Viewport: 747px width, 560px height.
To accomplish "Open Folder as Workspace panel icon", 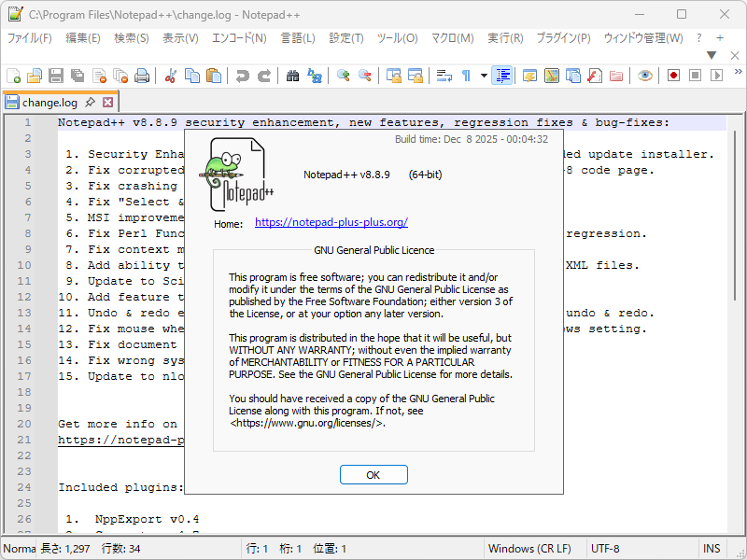I will pyautogui.click(x=615, y=76).
